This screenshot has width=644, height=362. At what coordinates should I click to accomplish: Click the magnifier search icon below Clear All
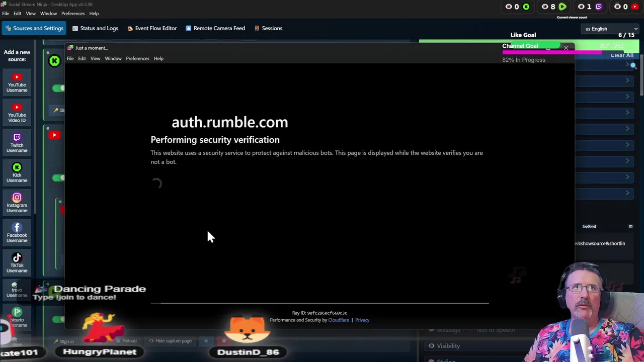633,66
